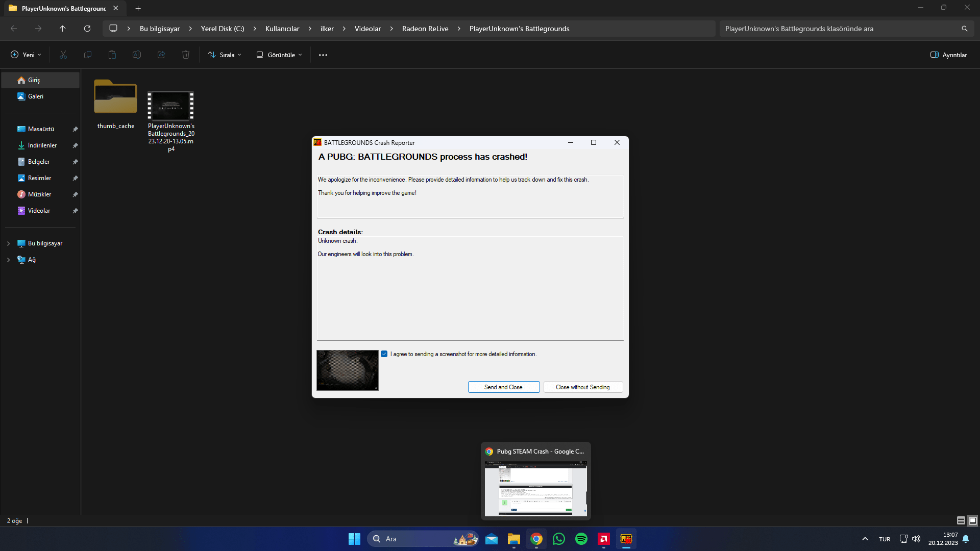
Task: Click Bu bilgisayar in the address breadcrumb
Action: click(160, 29)
